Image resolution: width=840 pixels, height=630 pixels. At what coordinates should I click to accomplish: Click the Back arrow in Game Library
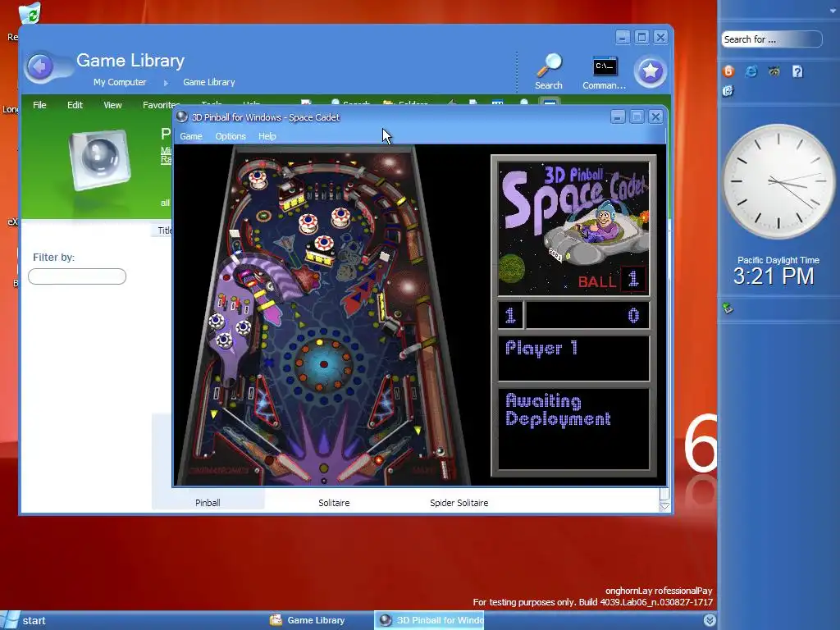point(39,67)
